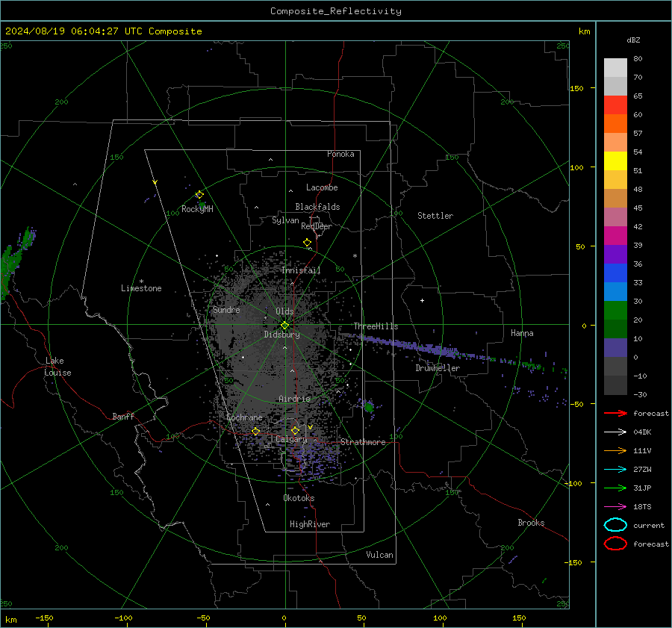
Task: Click the yellow 51-54 dBZ color swatch
Action: [615, 161]
